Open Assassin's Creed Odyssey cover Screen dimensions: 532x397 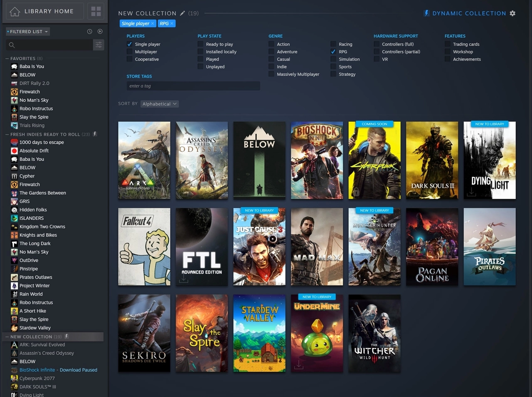click(x=202, y=160)
